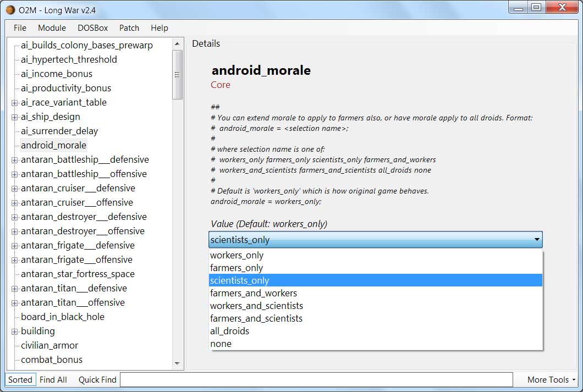This screenshot has height=392, width=583.
Task: Click the tree list scrollbar thumb
Action: click(x=177, y=75)
